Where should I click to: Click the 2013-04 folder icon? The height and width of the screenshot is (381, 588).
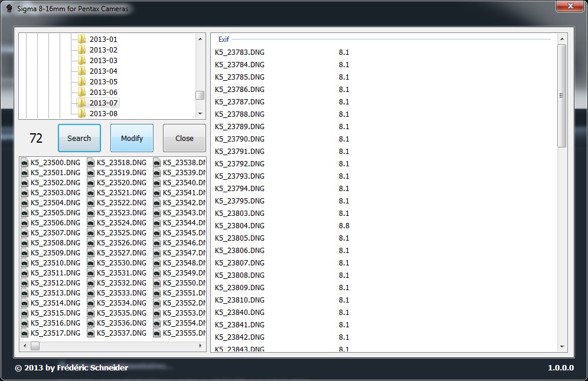81,71
